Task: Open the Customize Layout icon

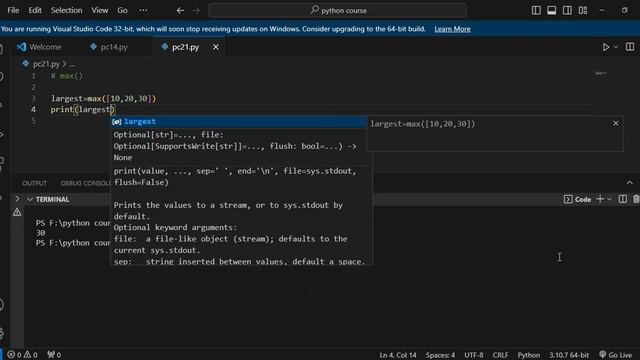Action: click(583, 11)
